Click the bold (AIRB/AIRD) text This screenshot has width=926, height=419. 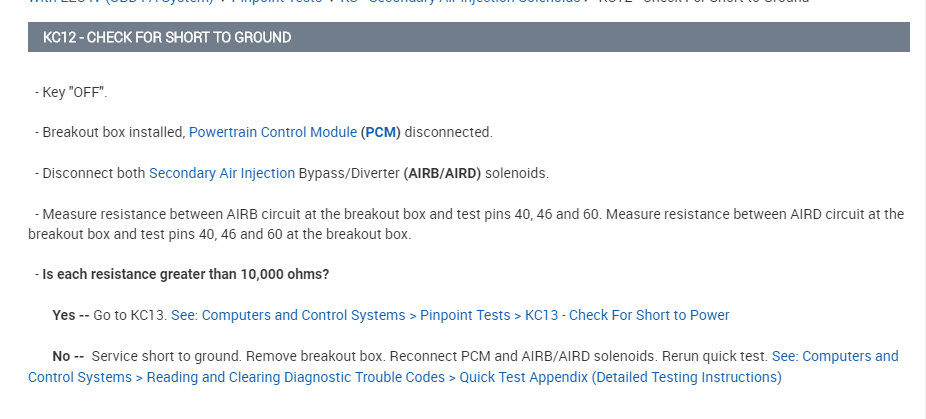442,173
